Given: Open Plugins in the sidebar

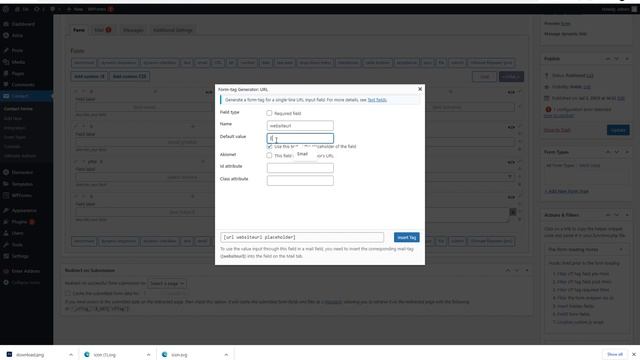Looking at the screenshot, I should (x=19, y=222).
